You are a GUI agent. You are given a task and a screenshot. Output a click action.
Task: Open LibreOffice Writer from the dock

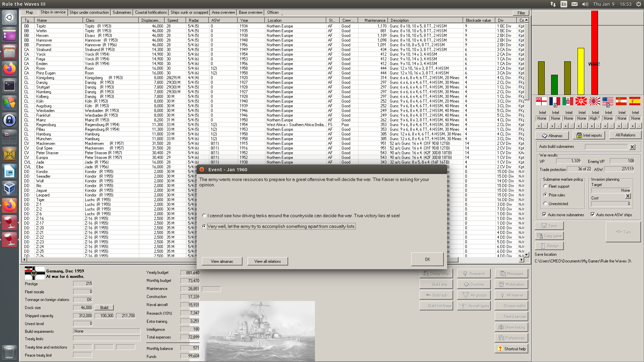(9, 171)
